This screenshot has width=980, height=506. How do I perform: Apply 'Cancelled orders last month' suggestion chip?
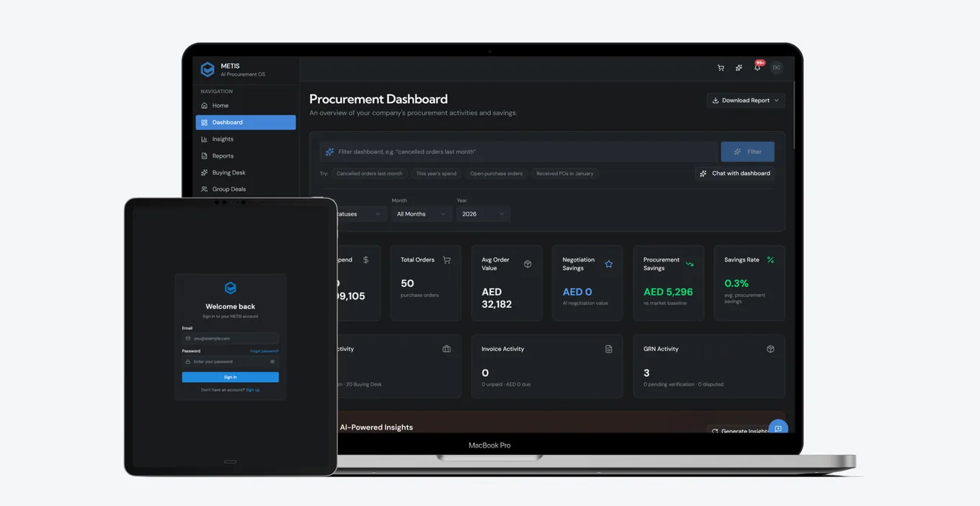(x=370, y=174)
